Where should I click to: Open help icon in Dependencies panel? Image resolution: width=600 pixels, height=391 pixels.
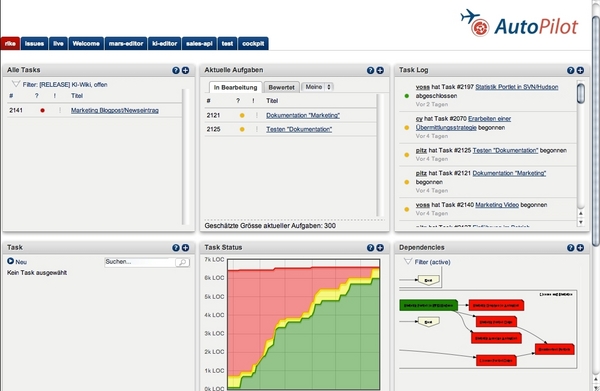(571, 248)
